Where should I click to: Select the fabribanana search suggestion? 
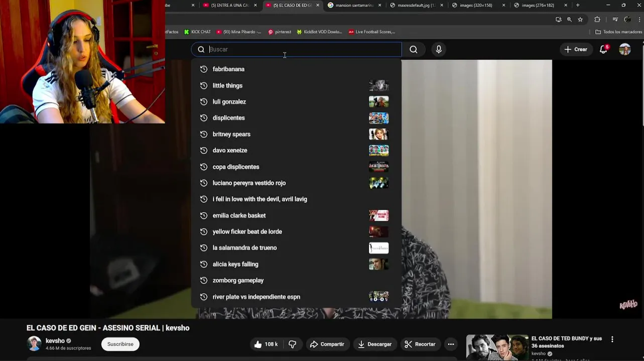coord(296,69)
